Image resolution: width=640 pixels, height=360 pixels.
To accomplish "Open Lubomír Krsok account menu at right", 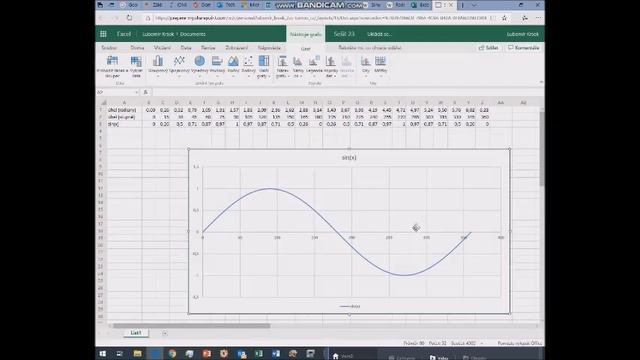I will [x=522, y=34].
